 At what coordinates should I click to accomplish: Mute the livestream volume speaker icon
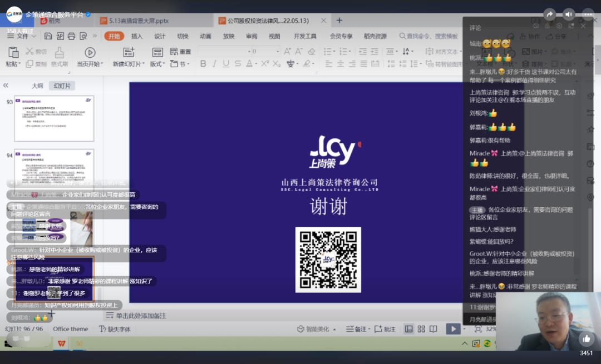(569, 14)
